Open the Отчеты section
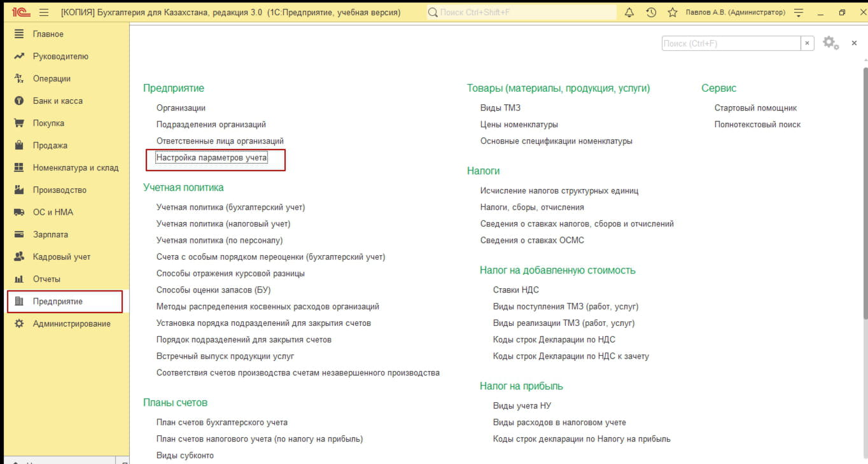868x464 pixels. (x=46, y=279)
